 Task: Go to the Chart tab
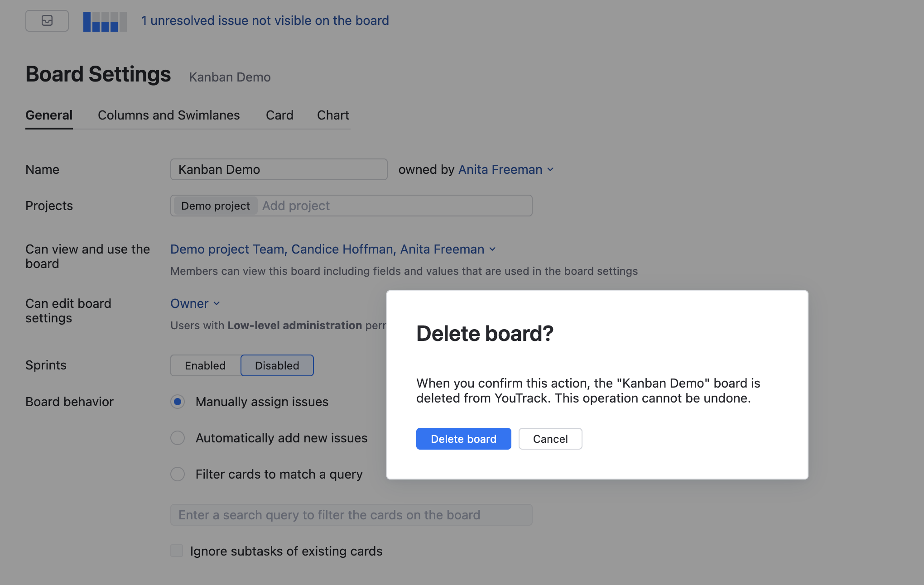(x=333, y=115)
